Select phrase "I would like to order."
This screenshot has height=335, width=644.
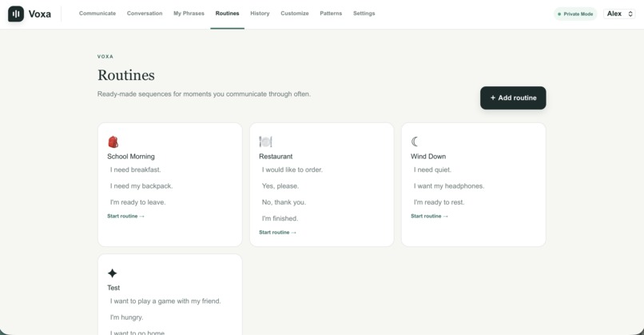(x=292, y=169)
